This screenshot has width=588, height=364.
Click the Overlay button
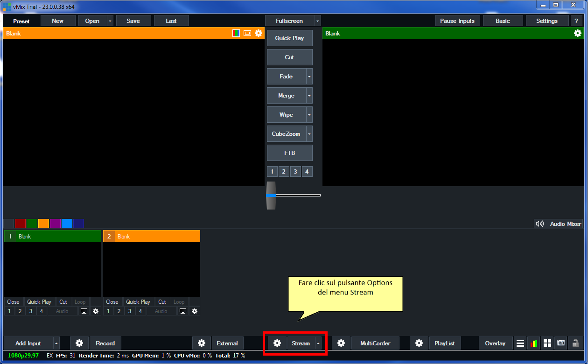point(495,343)
